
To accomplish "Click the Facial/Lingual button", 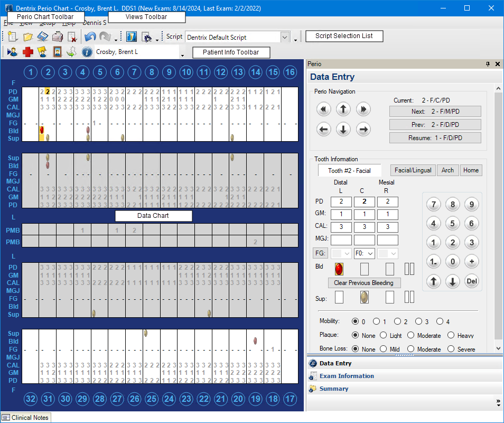I will [x=413, y=170].
